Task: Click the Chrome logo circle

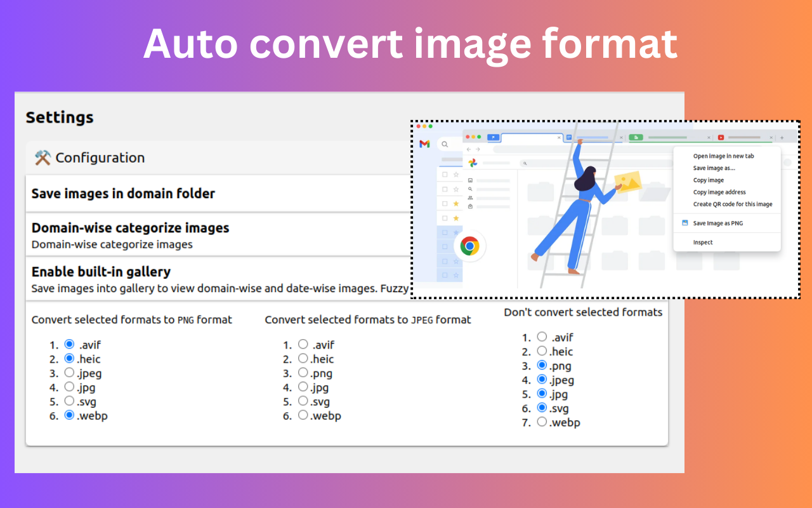Action: 469,246
